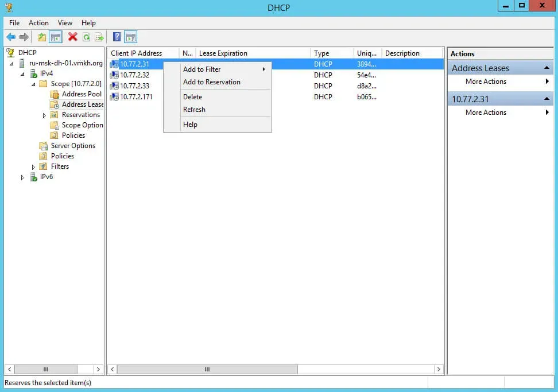
Task: Click the Up one level folder icon
Action: [x=42, y=37]
